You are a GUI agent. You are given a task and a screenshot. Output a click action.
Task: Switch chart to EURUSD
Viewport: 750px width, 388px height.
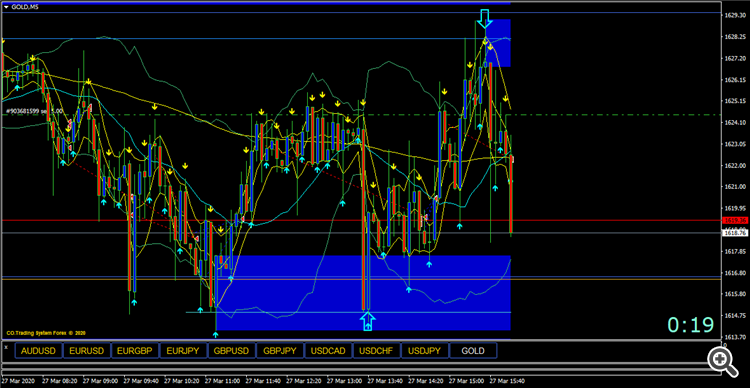87,351
